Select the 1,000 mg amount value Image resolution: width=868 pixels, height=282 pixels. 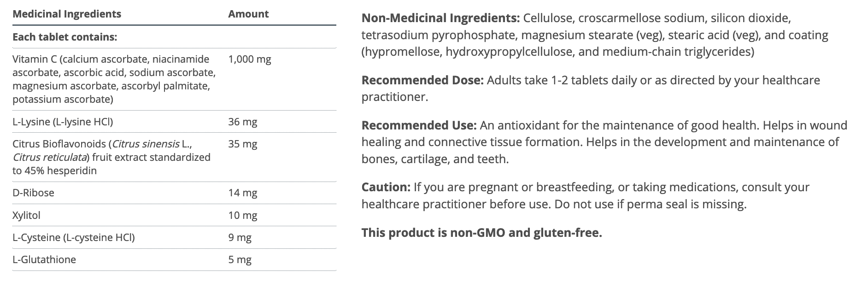pos(250,59)
